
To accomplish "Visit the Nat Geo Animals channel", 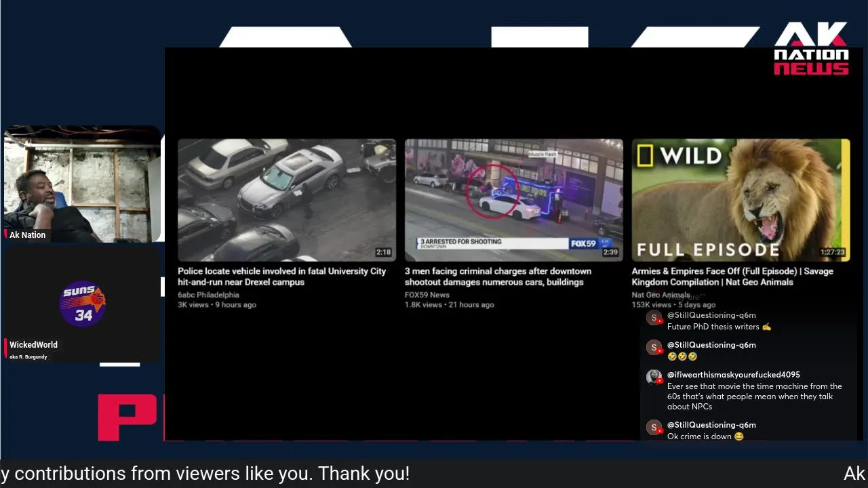I will click(660, 295).
